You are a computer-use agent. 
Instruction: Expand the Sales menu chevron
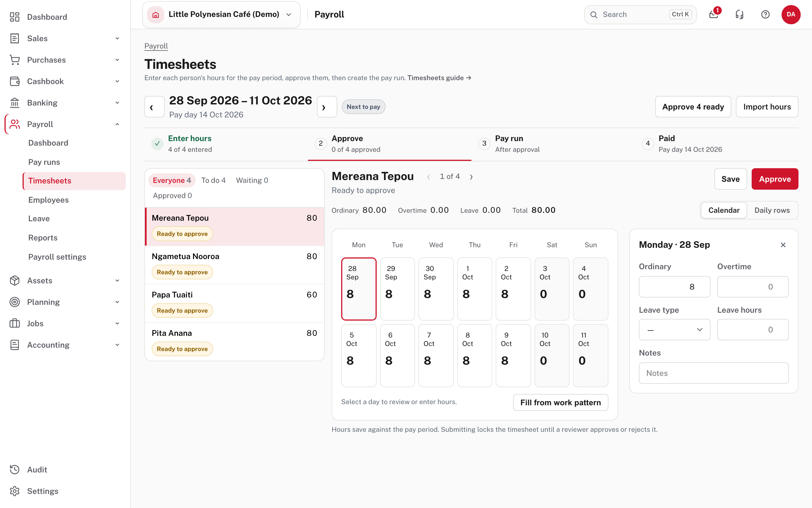[x=118, y=38]
